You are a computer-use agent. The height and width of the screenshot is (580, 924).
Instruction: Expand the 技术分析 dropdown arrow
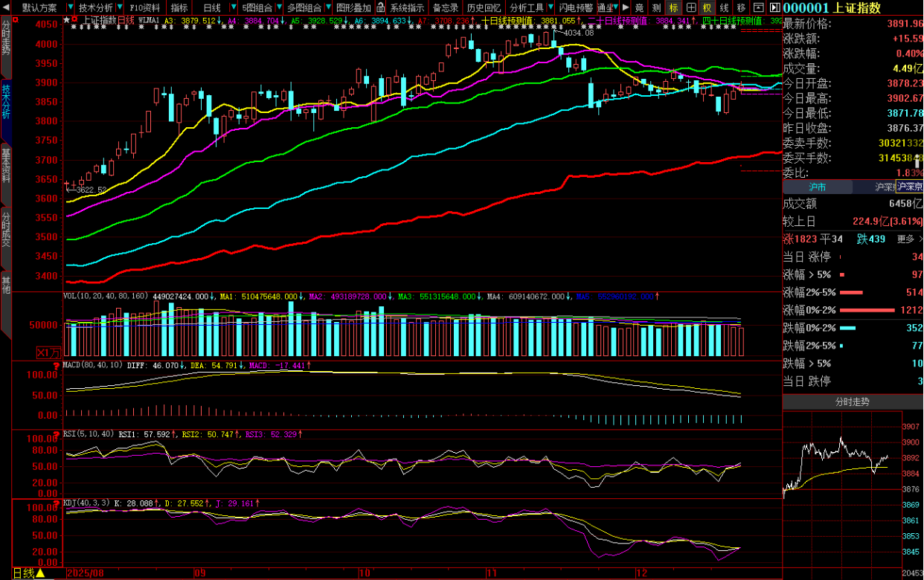[121, 7]
